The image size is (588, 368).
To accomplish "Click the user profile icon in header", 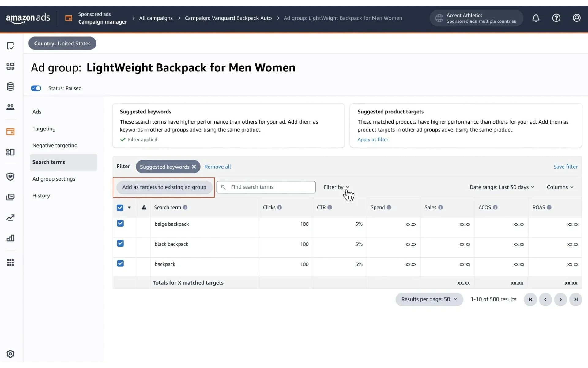I will click(577, 18).
